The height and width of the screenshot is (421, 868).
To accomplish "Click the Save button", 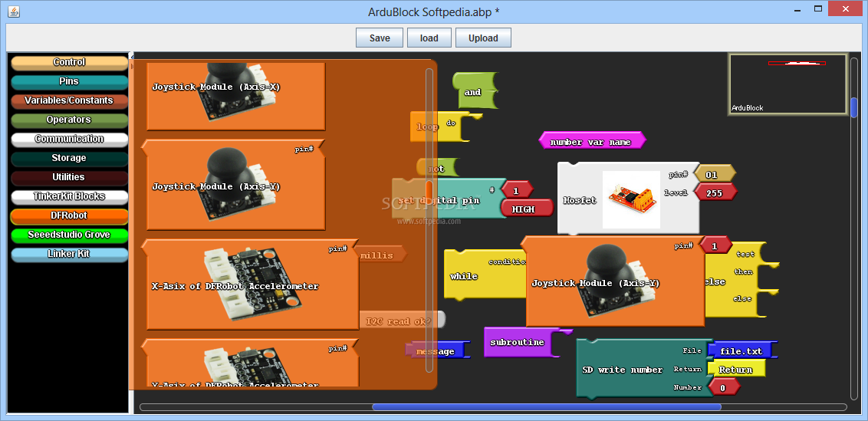I will pyautogui.click(x=380, y=38).
